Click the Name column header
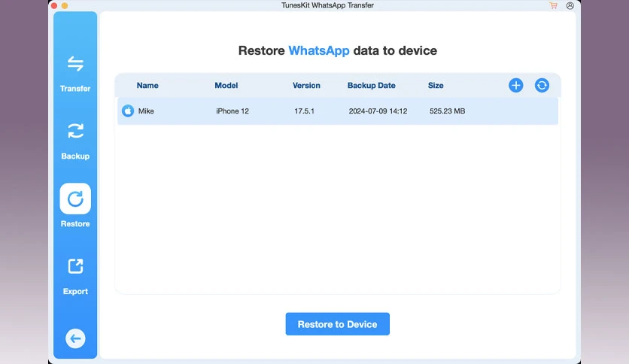The width and height of the screenshot is (629, 364). pyautogui.click(x=147, y=86)
